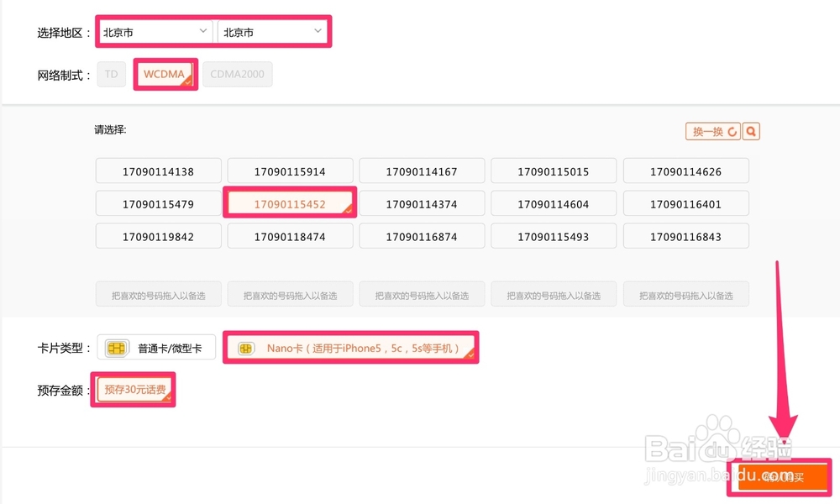Choose phone number 17090116874

[422, 236]
